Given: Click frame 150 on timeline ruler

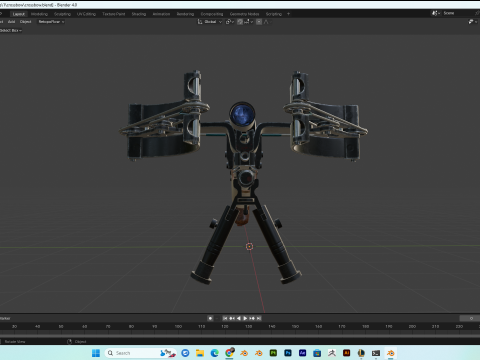Looking at the screenshot, I should click(295, 326).
